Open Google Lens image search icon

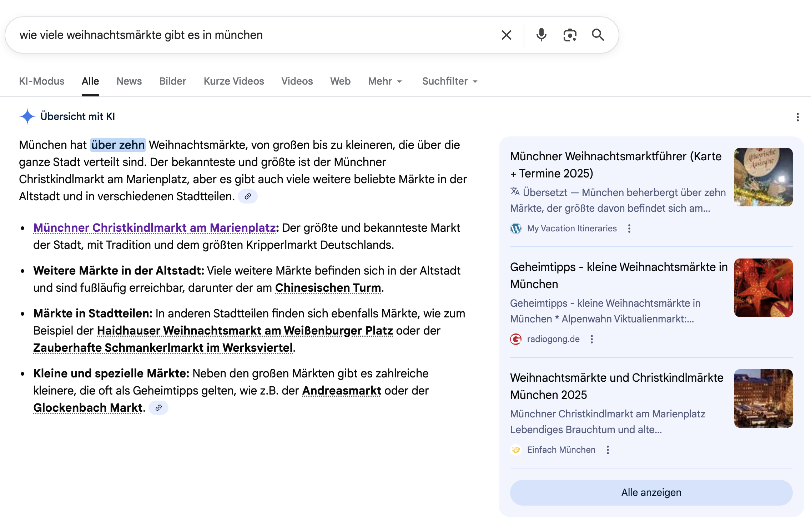click(x=570, y=35)
